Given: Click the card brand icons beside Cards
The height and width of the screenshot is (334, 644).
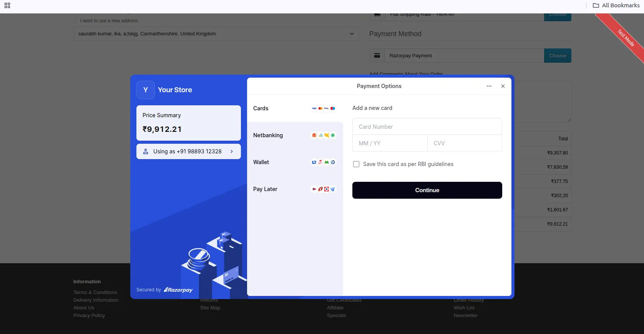Looking at the screenshot, I should click(x=324, y=108).
